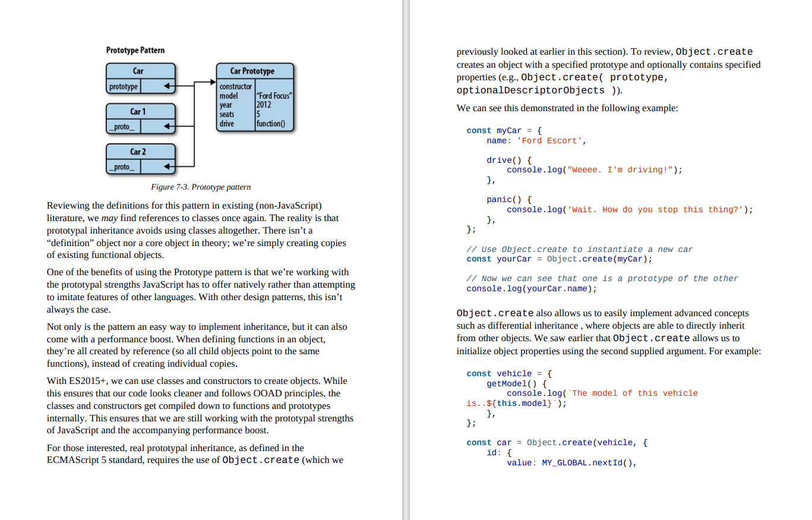Click the "is..${this.model}`);" code line

(x=517, y=403)
